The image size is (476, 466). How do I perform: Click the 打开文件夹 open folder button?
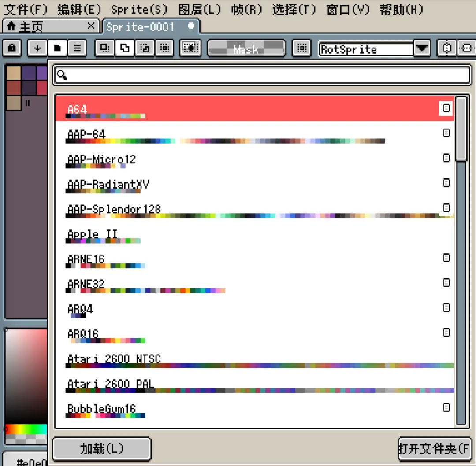tap(435, 449)
